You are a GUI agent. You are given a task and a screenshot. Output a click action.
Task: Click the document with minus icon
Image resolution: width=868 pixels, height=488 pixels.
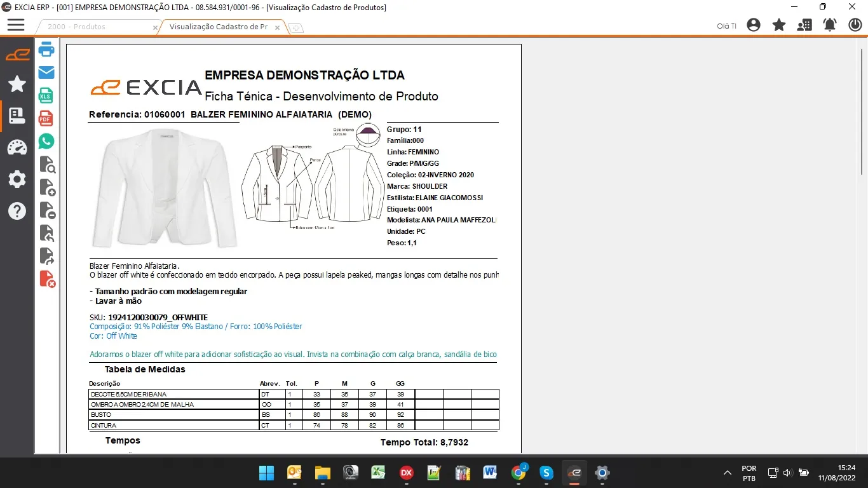(x=48, y=210)
